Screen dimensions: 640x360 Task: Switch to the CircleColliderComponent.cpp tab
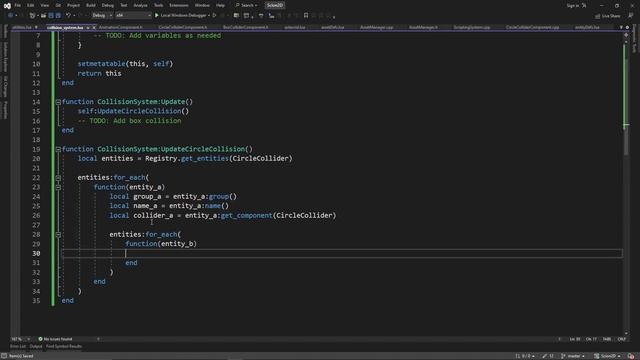coord(533,27)
